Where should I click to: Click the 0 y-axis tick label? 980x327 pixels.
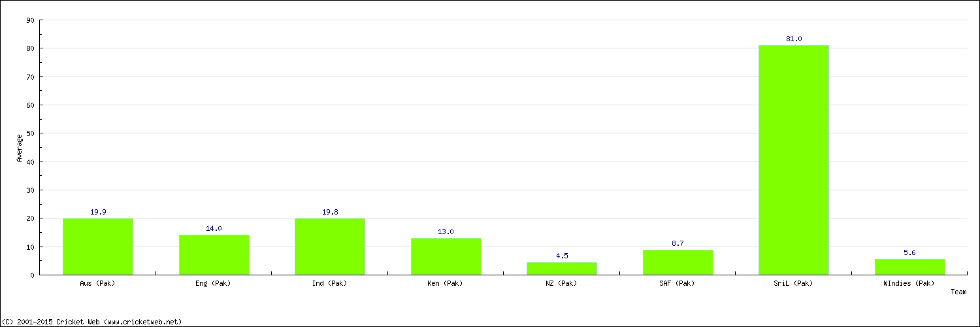(32, 275)
